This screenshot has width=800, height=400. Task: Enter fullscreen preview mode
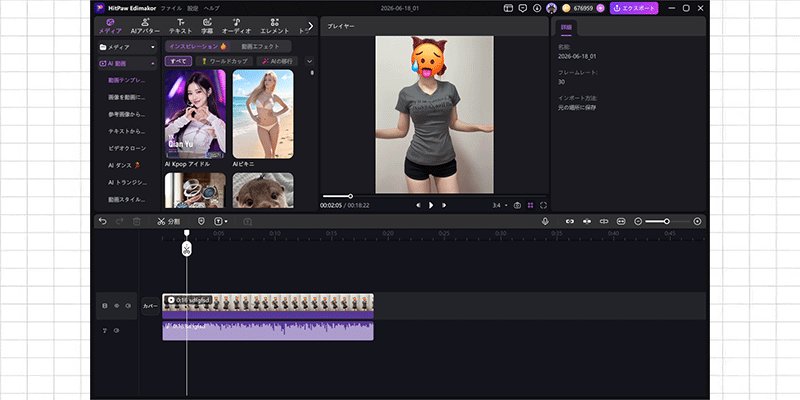[x=543, y=205]
